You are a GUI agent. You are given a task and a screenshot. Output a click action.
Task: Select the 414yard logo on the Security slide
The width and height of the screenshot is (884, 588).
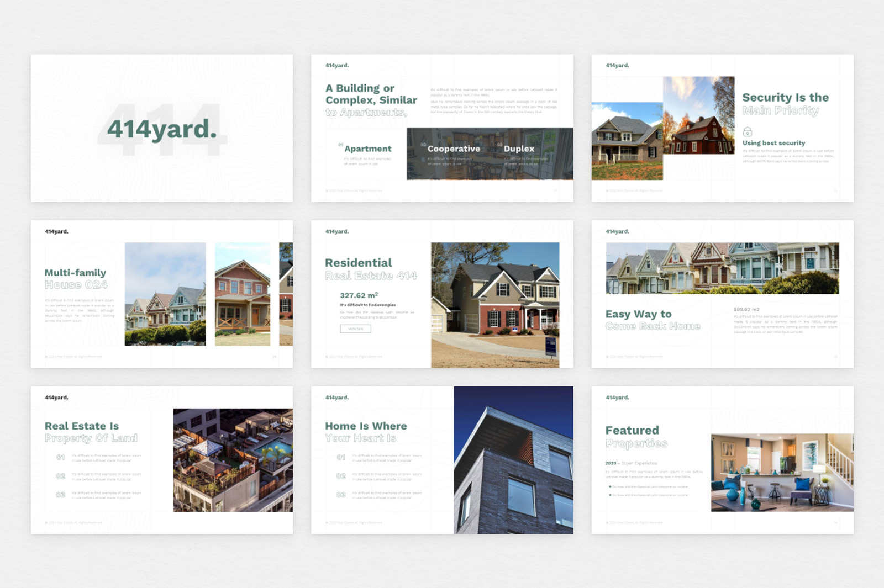point(617,65)
